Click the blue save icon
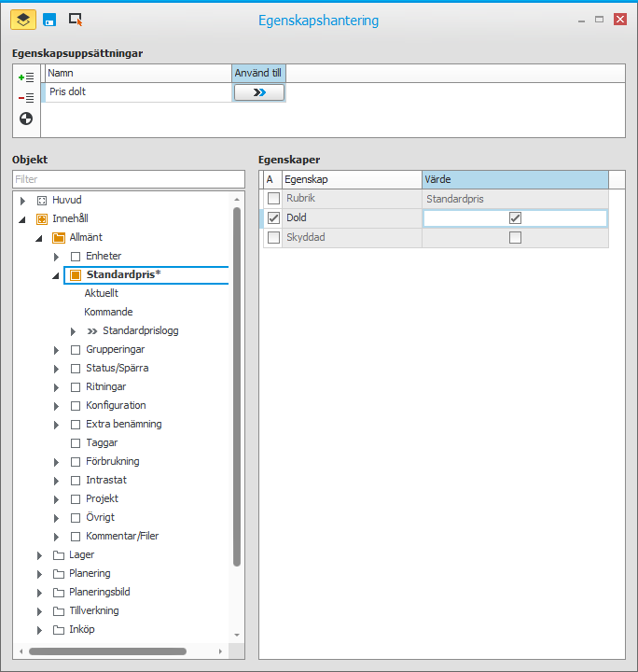The height and width of the screenshot is (672, 638). [x=50, y=19]
